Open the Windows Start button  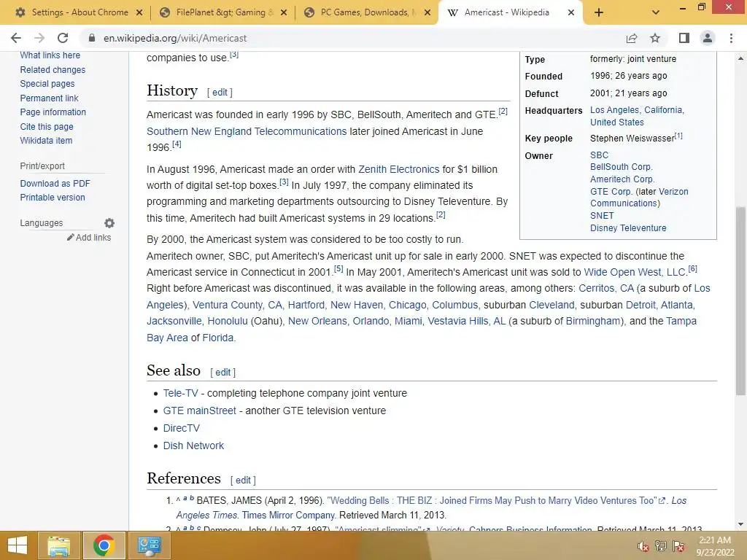[x=18, y=545]
